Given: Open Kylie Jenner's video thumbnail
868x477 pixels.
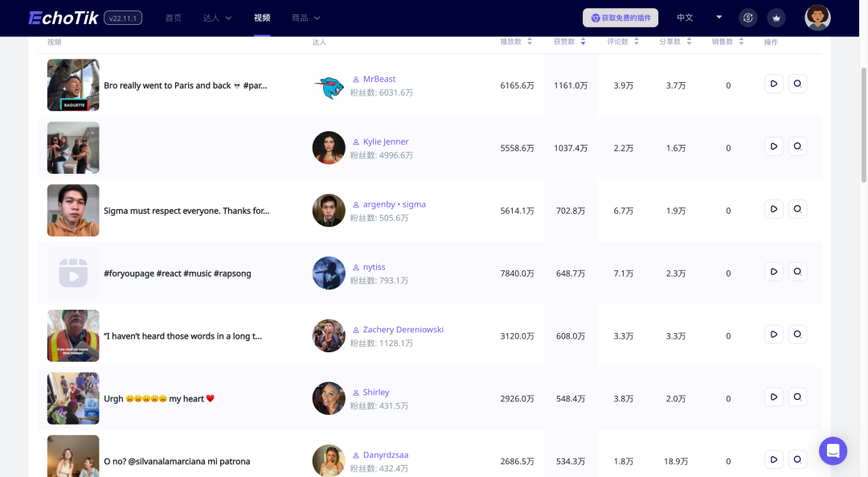Looking at the screenshot, I should click(73, 148).
